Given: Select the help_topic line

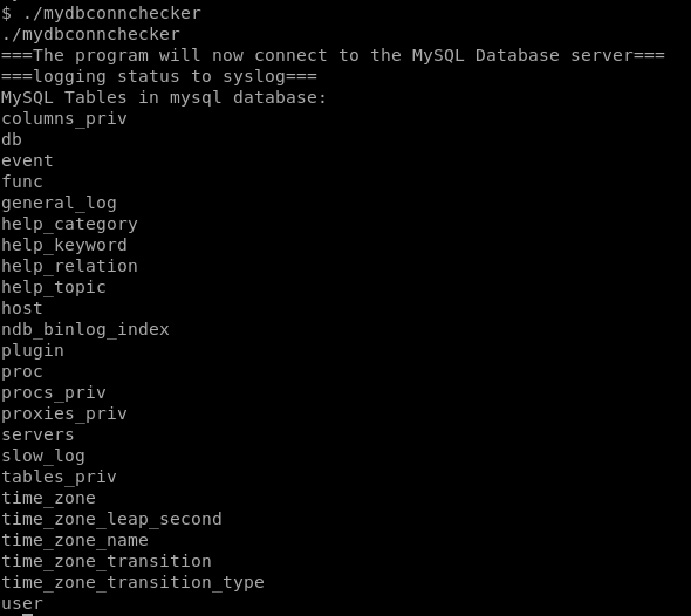Looking at the screenshot, I should tap(54, 288).
